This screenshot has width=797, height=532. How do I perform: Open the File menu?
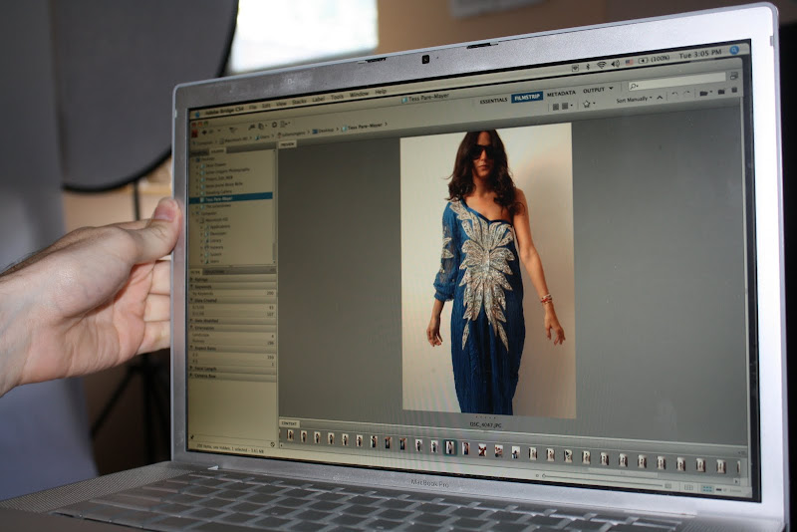tap(253, 107)
